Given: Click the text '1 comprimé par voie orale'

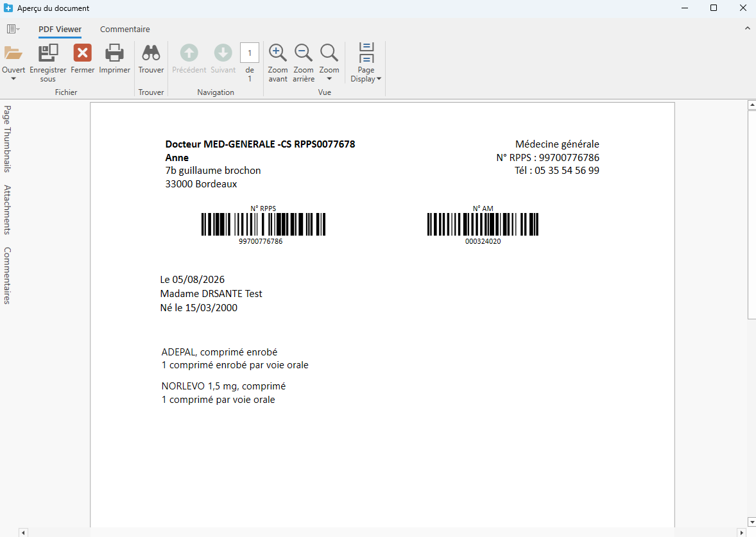Looking at the screenshot, I should click(218, 400).
